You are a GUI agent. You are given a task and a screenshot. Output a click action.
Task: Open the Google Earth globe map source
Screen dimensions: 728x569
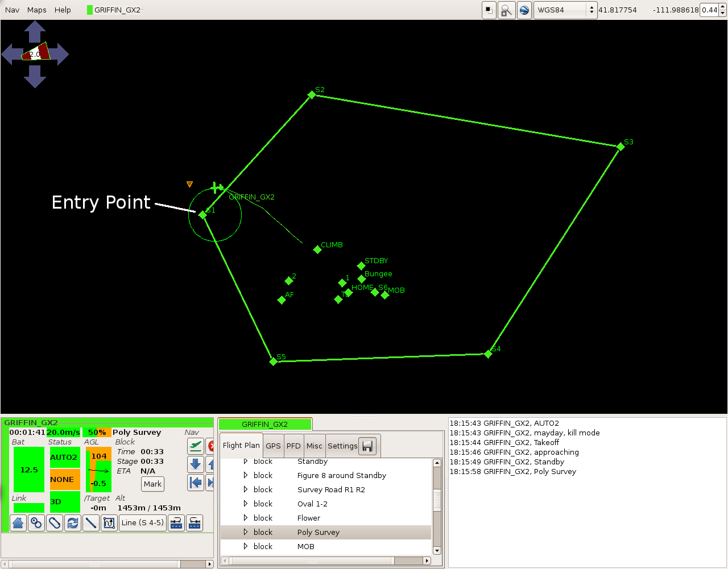(524, 10)
